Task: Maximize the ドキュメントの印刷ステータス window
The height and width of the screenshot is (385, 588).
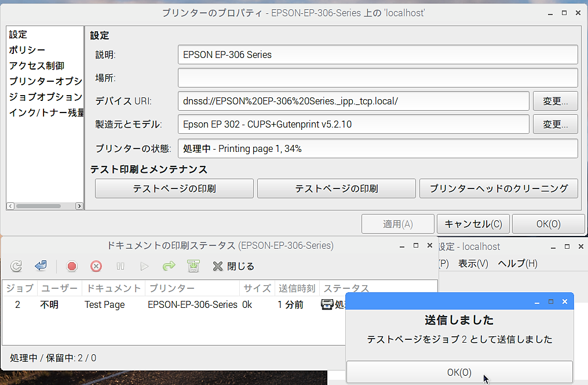Action: (x=416, y=245)
